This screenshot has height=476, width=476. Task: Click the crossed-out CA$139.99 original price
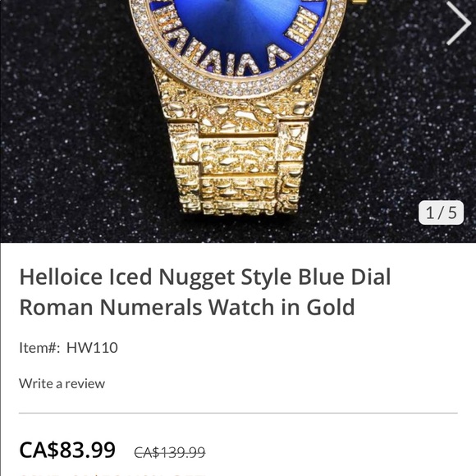click(170, 452)
